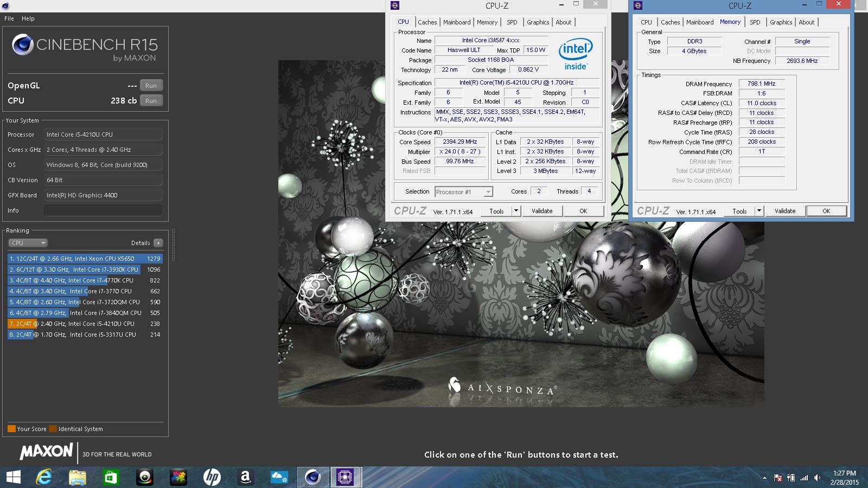
Task: Expand Tools arrow in Memory-tab CPU-Z window
Action: coord(759,211)
